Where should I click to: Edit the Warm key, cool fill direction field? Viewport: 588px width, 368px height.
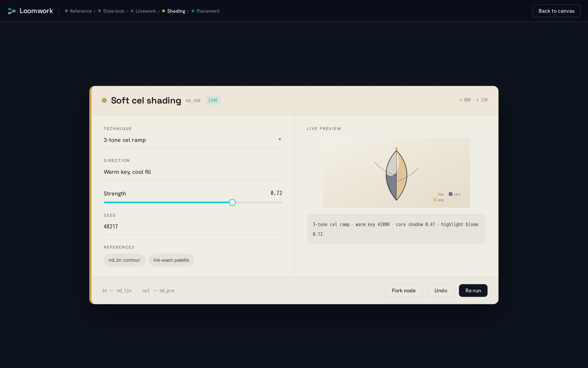click(x=193, y=172)
